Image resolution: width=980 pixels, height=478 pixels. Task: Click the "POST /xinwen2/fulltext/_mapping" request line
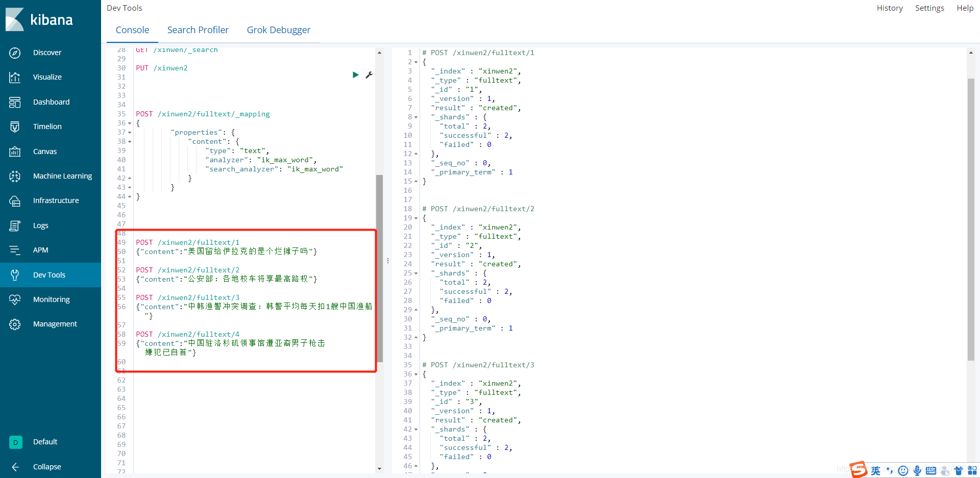tap(203, 114)
